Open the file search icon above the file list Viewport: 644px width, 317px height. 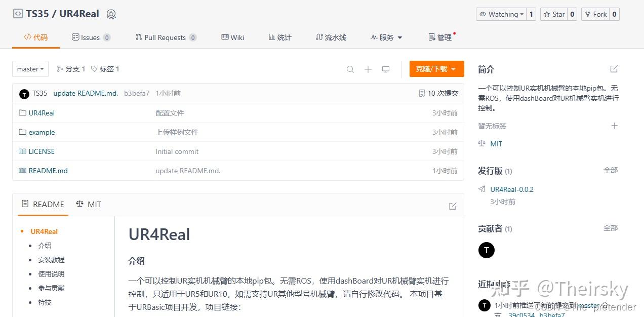pos(350,69)
